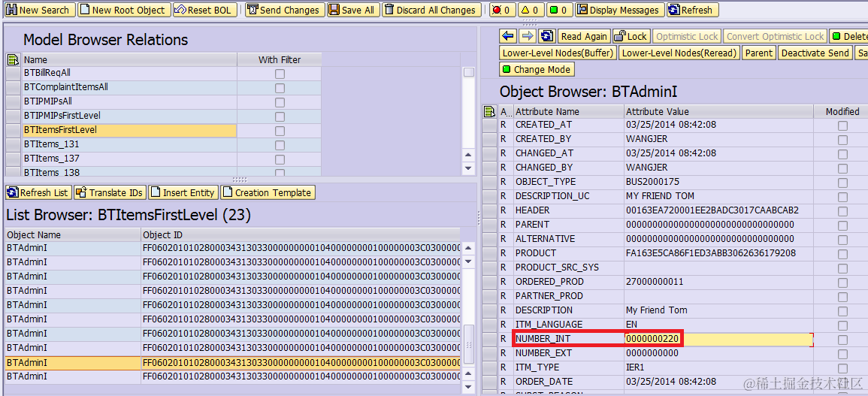868x396 pixels.
Task: Create a New Root Object
Action: (x=123, y=10)
